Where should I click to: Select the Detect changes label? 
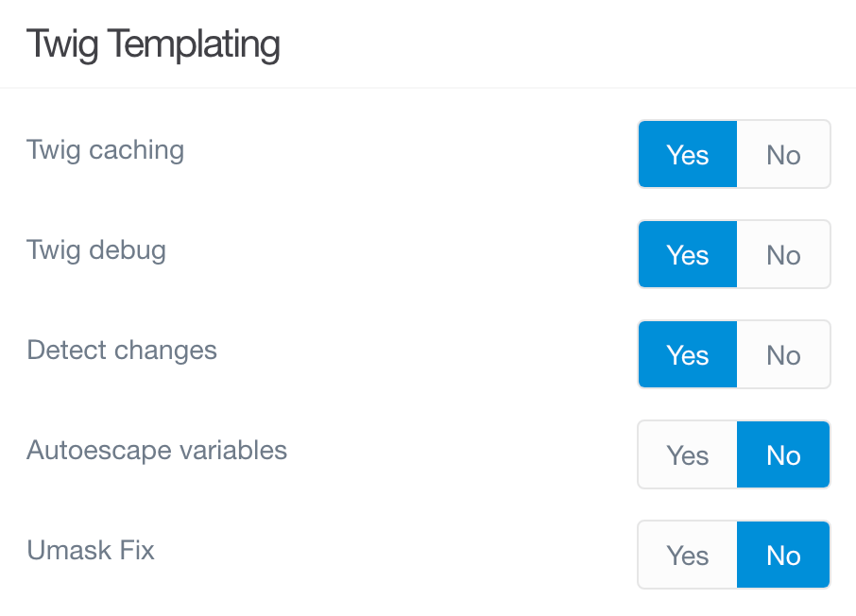[121, 350]
